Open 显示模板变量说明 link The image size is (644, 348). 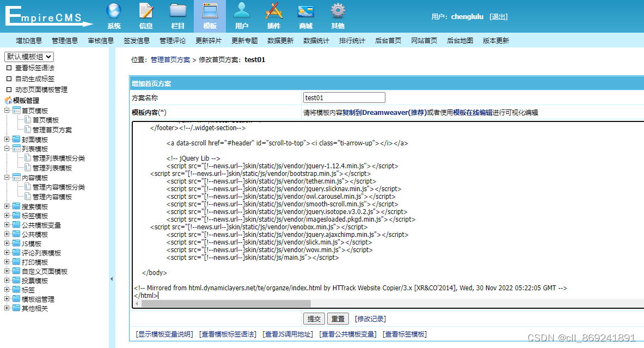[x=164, y=334]
